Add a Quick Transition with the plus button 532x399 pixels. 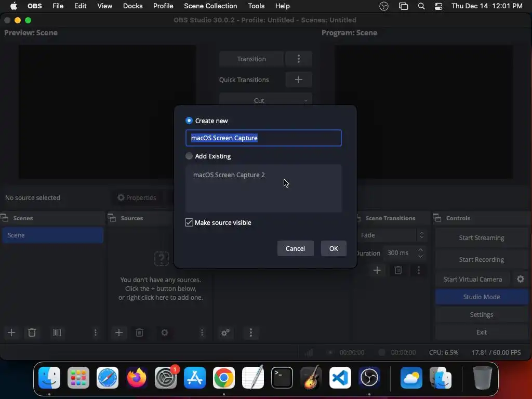pos(299,79)
